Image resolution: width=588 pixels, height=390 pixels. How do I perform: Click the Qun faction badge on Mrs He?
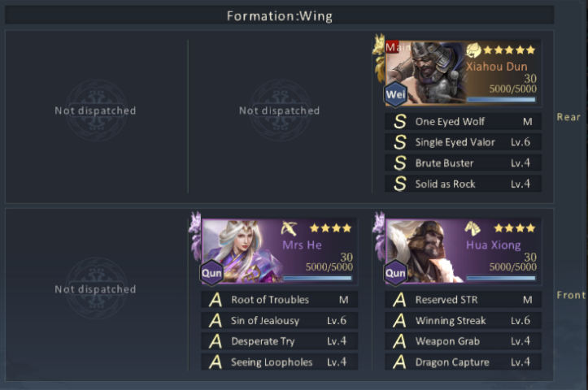(212, 273)
